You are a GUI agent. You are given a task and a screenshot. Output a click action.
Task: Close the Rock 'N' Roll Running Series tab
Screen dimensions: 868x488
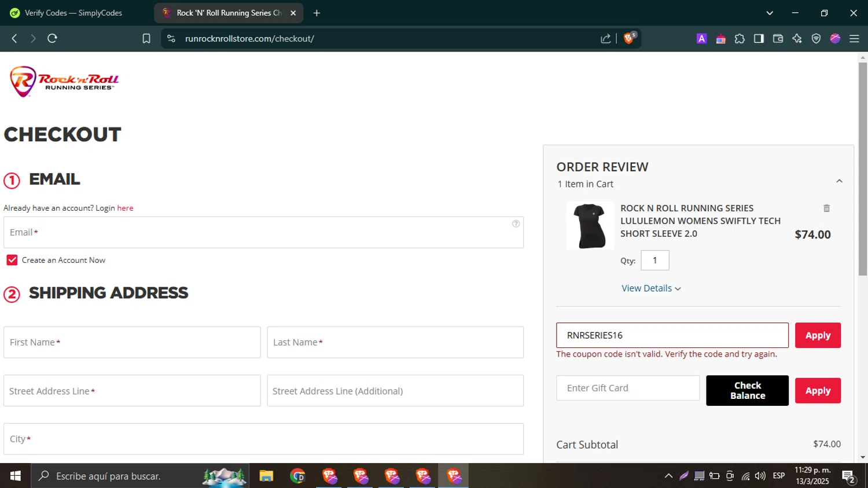pyautogui.click(x=293, y=13)
